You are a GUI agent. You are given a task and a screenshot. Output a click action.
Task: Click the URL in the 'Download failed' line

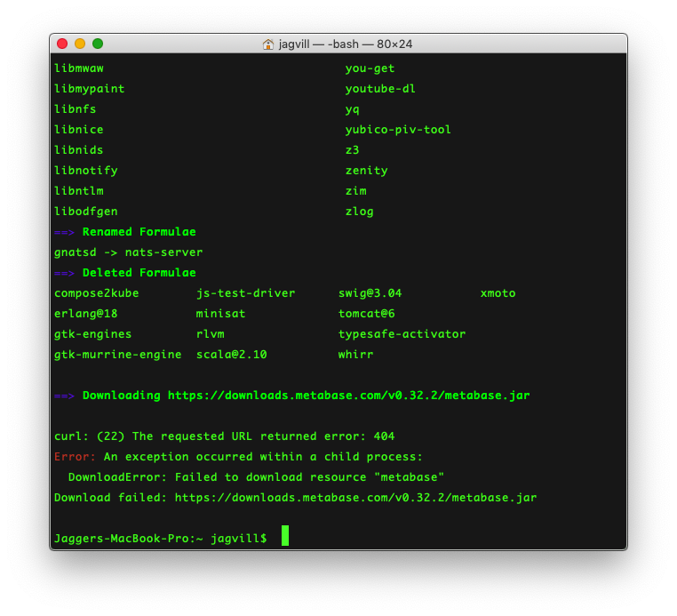[355, 498]
